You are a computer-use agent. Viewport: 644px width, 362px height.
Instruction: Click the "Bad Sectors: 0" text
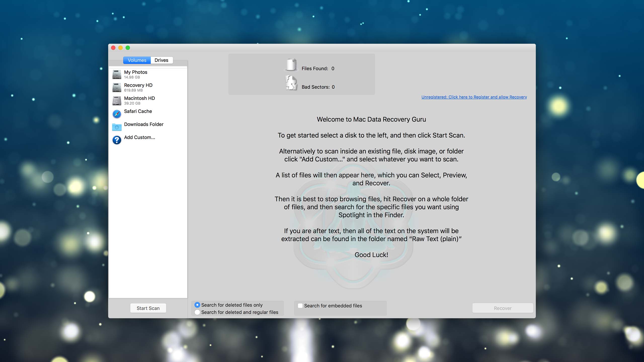pyautogui.click(x=318, y=87)
